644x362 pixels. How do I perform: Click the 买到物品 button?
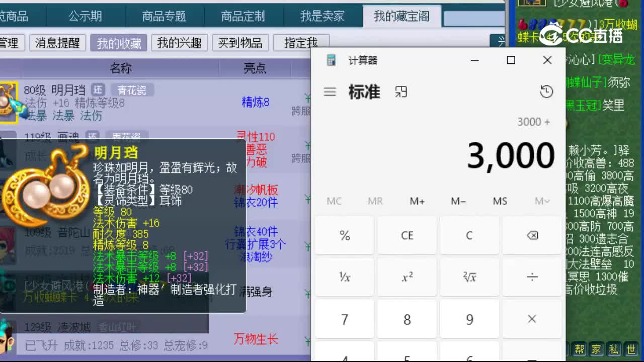coord(240,43)
